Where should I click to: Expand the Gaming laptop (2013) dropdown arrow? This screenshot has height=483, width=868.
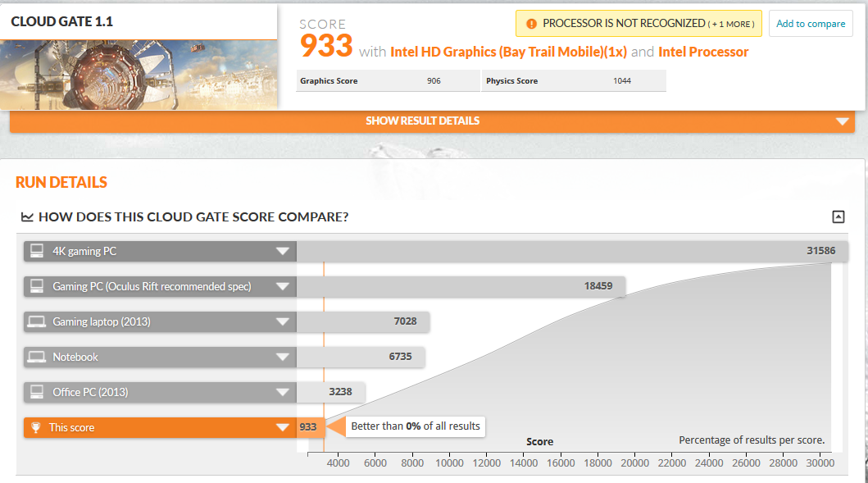pos(282,321)
